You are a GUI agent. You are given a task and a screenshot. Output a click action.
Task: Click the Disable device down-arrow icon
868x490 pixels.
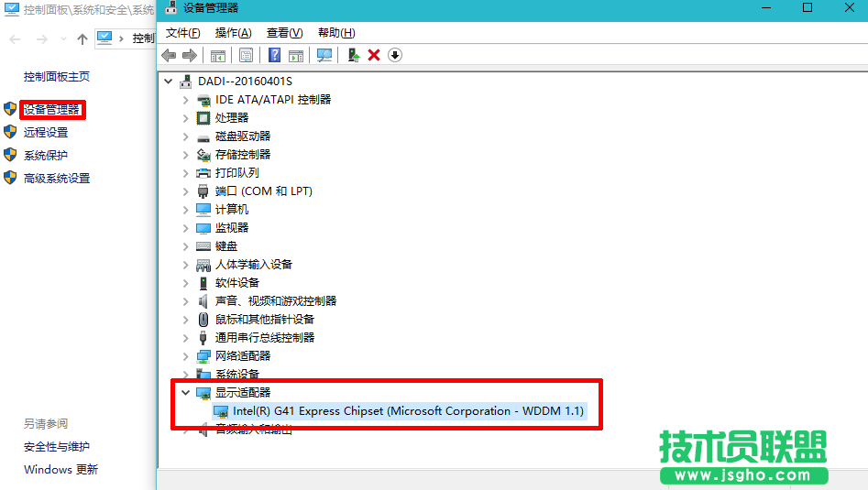pyautogui.click(x=395, y=55)
